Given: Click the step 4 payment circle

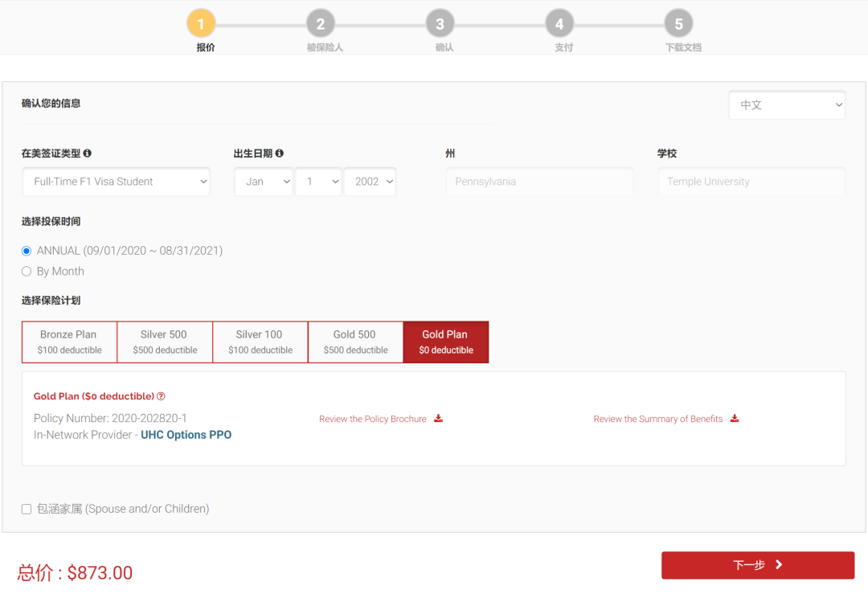Looking at the screenshot, I should pyautogui.click(x=559, y=24).
